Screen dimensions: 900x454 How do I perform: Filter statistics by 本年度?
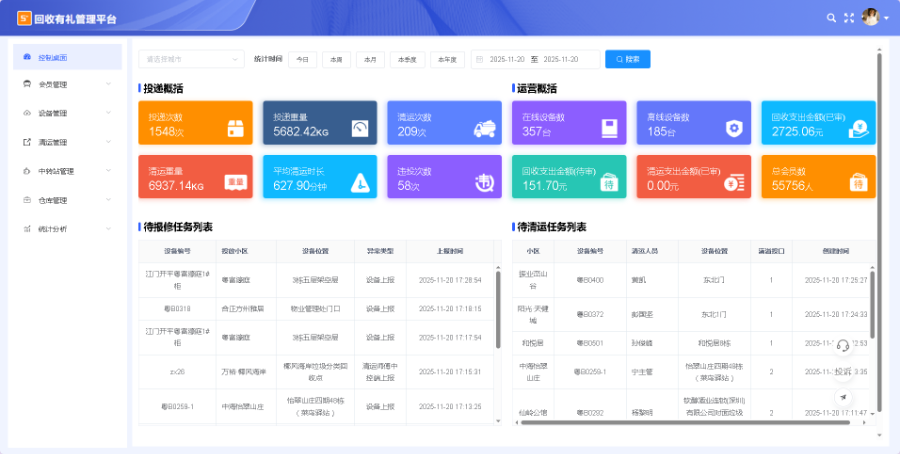pyautogui.click(x=448, y=60)
